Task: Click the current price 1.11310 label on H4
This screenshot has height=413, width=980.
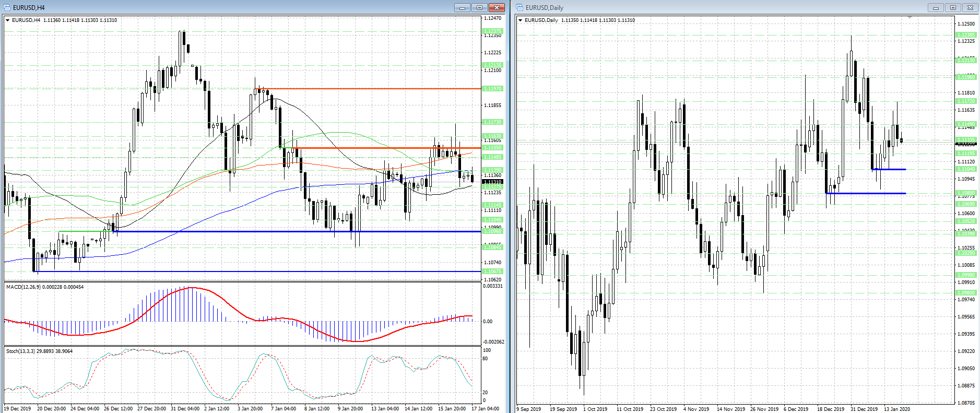Action: pos(492,182)
